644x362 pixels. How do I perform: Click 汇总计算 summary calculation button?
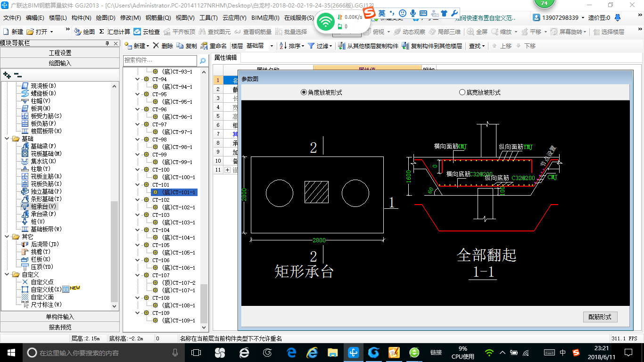(x=115, y=32)
